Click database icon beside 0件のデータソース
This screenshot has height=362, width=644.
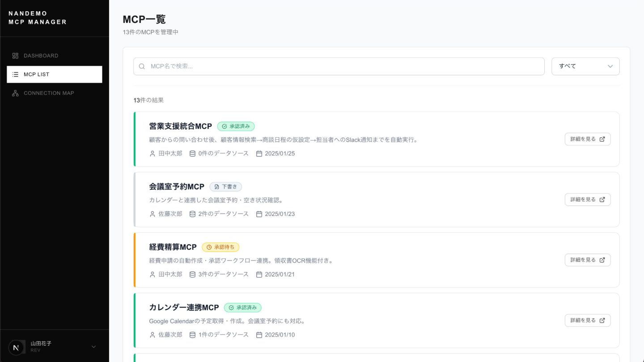point(192,153)
